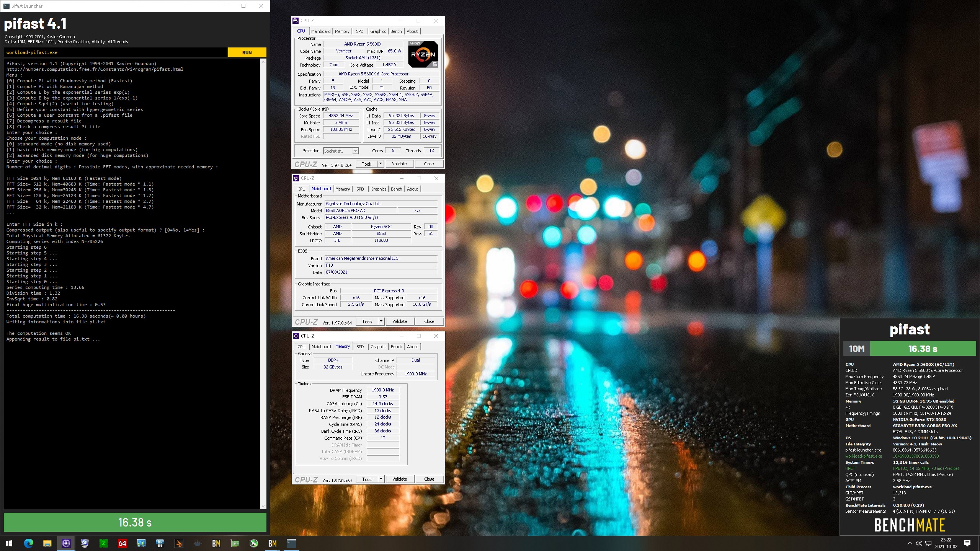Open Graphics tab in the Mainboard CPU-Z window

pyautogui.click(x=379, y=189)
